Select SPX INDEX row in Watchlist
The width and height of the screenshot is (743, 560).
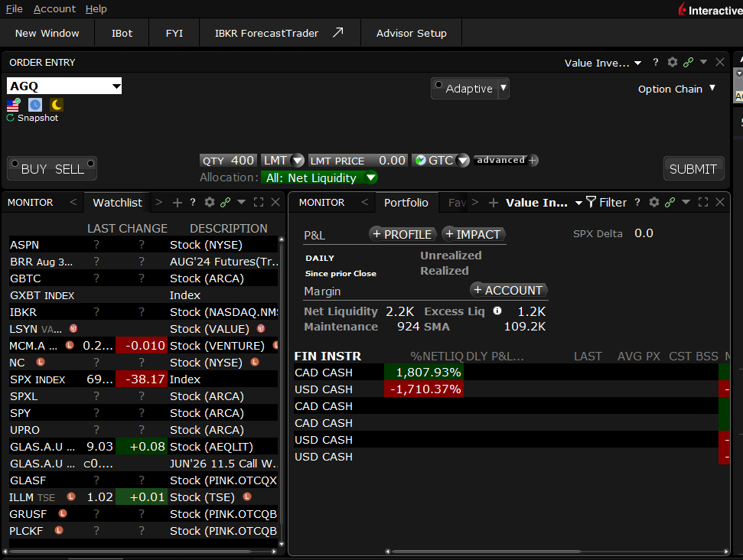pyautogui.click(x=143, y=379)
